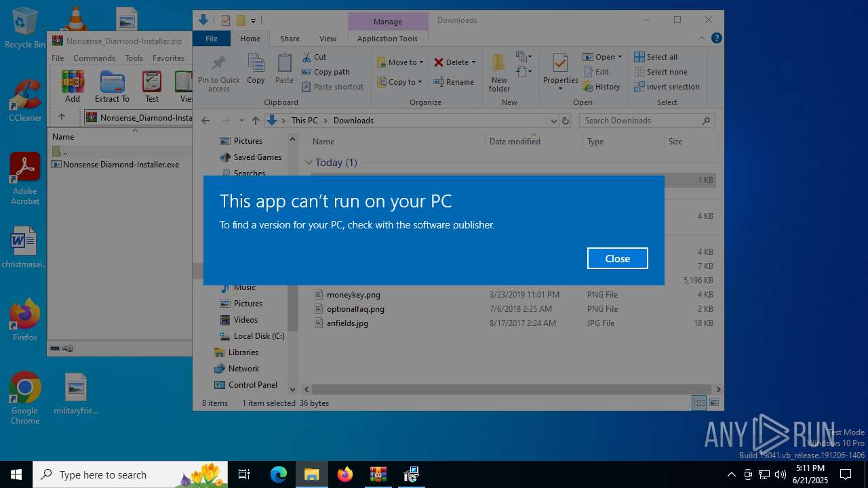Close the "This app can't run" dialog
The height and width of the screenshot is (488, 868).
[617, 258]
